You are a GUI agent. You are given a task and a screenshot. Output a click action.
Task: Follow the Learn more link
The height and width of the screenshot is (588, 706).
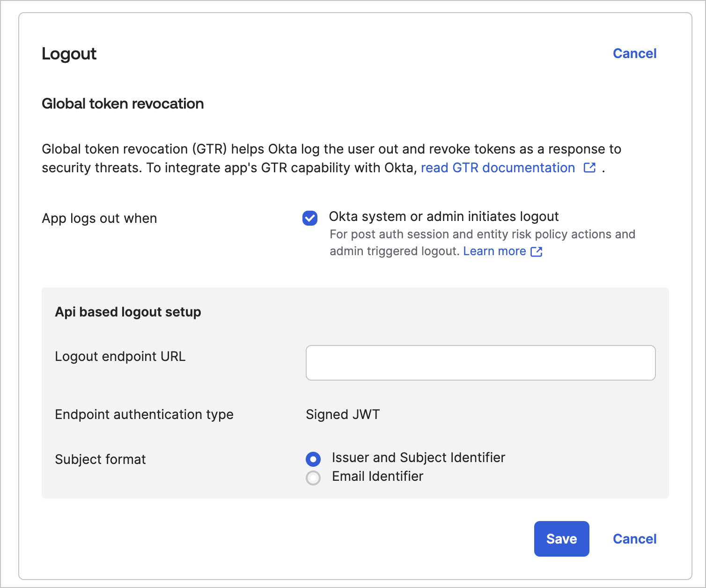pyautogui.click(x=494, y=251)
